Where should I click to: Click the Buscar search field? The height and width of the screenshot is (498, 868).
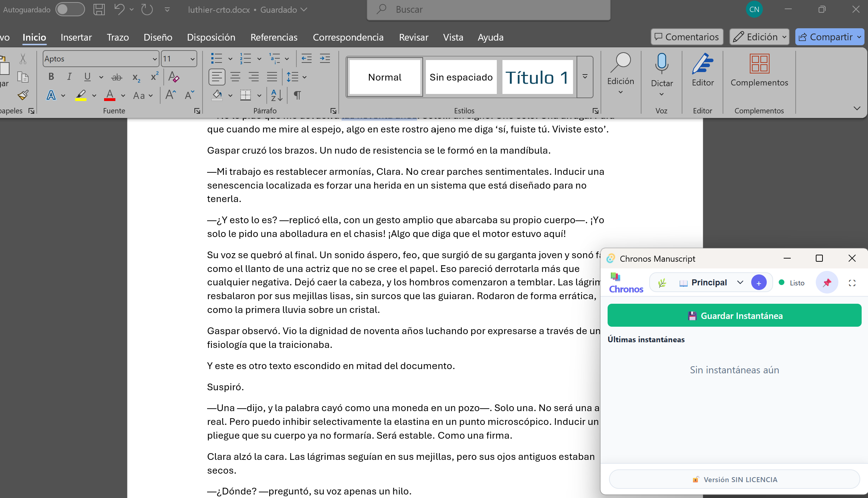coord(489,10)
